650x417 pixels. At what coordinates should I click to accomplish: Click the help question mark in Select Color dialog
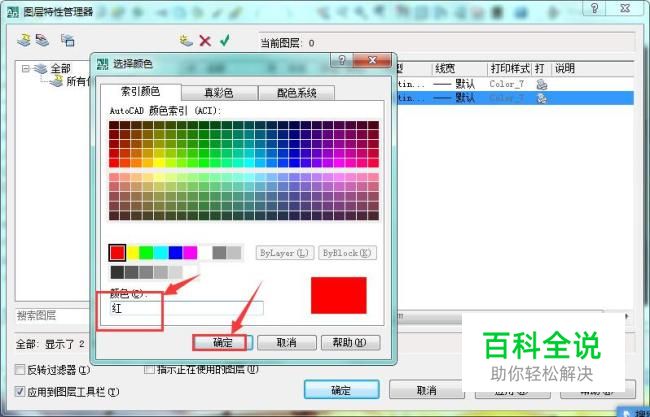tap(342, 61)
